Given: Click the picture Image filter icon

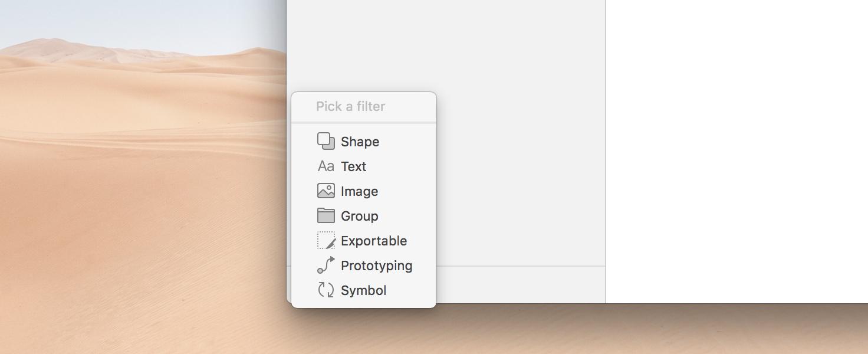Looking at the screenshot, I should (x=326, y=191).
